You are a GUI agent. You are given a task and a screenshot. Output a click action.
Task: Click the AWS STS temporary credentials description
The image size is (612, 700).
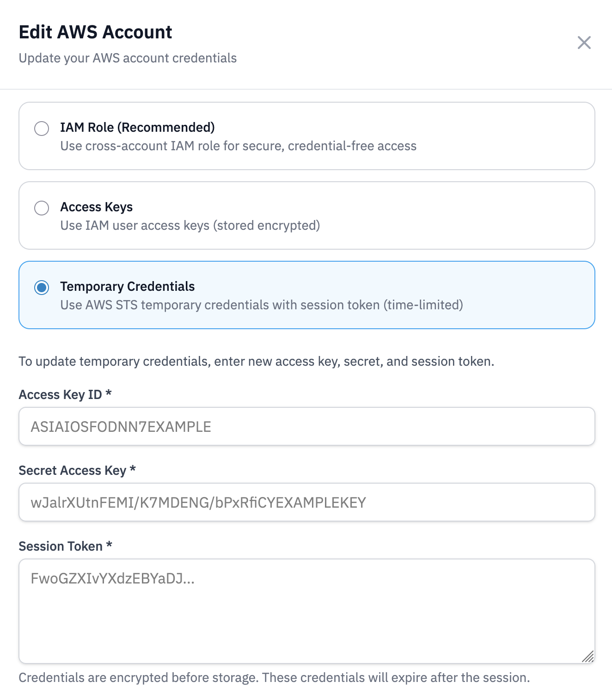point(261,305)
